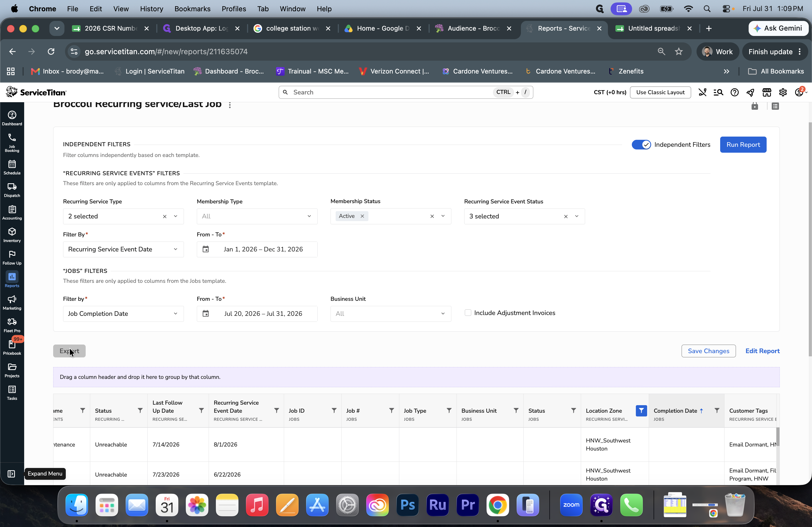Remove the Active membership status chip

[x=362, y=216]
